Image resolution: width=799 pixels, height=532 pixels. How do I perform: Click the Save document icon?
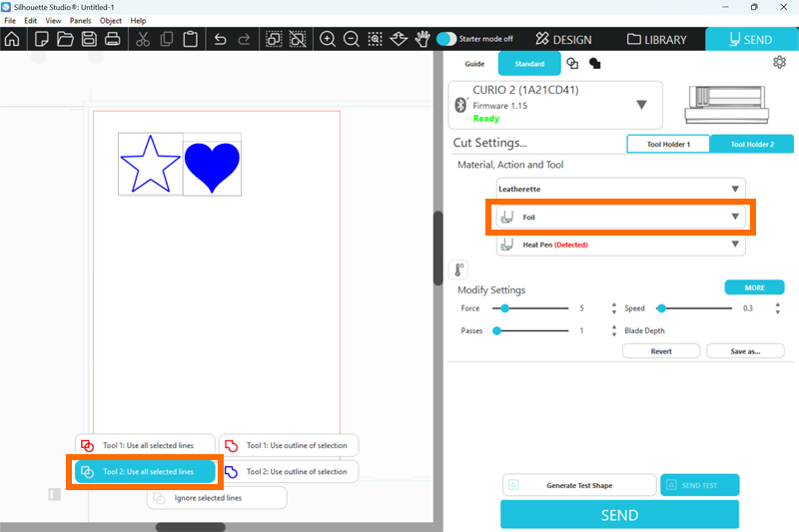pyautogui.click(x=89, y=40)
